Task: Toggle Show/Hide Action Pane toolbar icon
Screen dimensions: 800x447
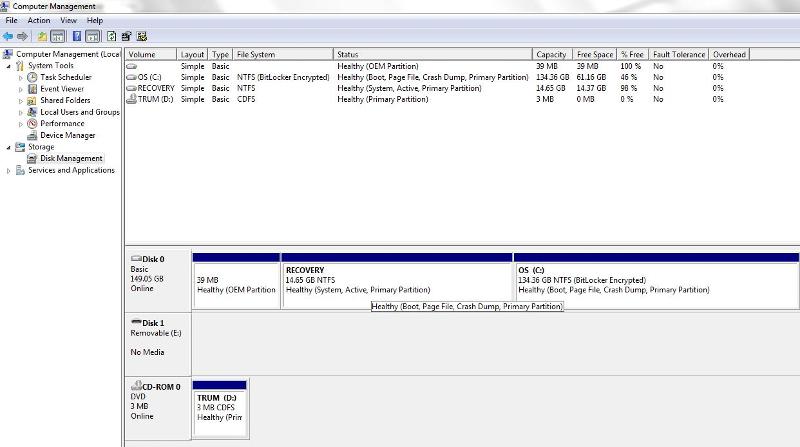Action: click(93, 36)
